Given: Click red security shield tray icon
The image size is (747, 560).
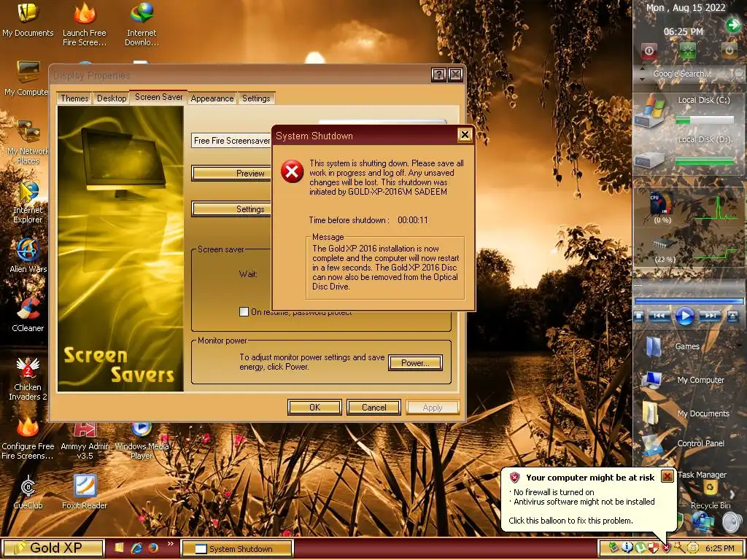Looking at the screenshot, I should 666,548.
